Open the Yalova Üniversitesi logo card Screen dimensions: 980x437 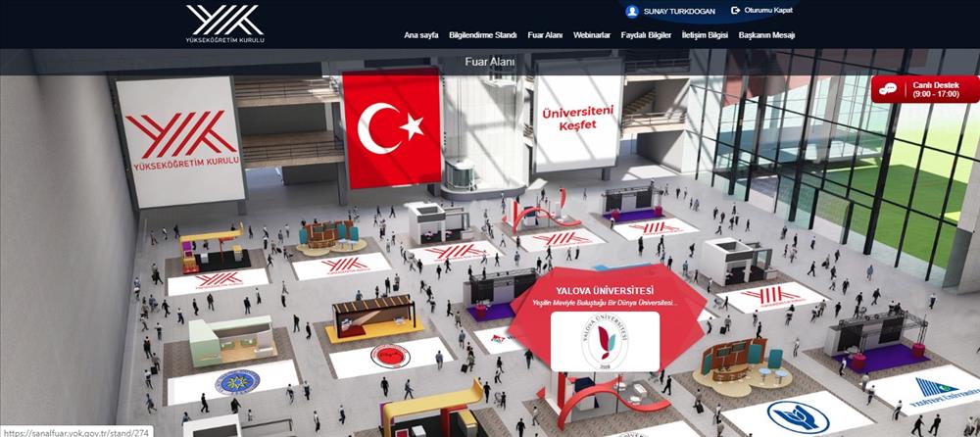pyautogui.click(x=605, y=341)
